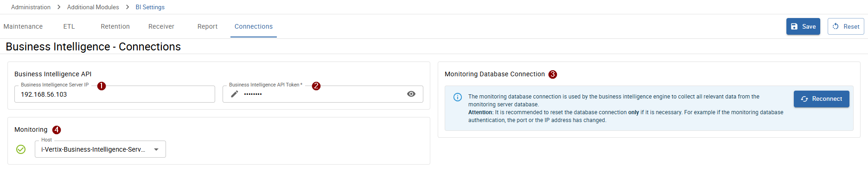Switch to the Maintenance tab
Screen dimensions: 868x172
coord(23,26)
